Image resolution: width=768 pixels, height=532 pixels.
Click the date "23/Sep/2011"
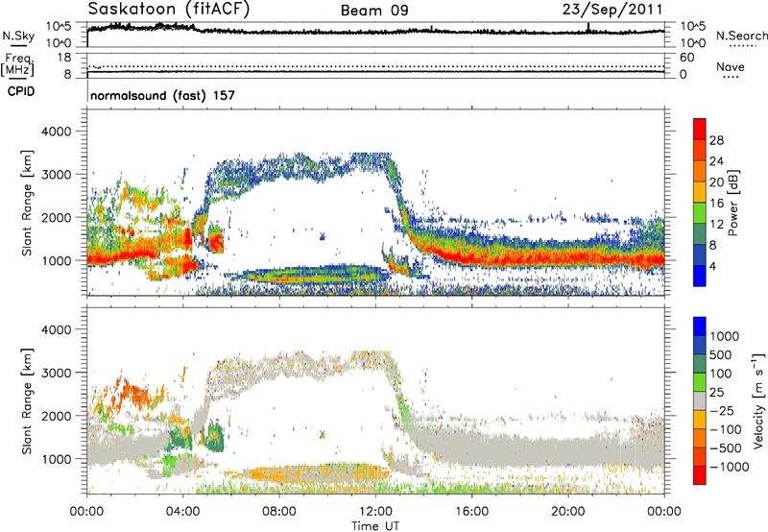[x=612, y=9]
